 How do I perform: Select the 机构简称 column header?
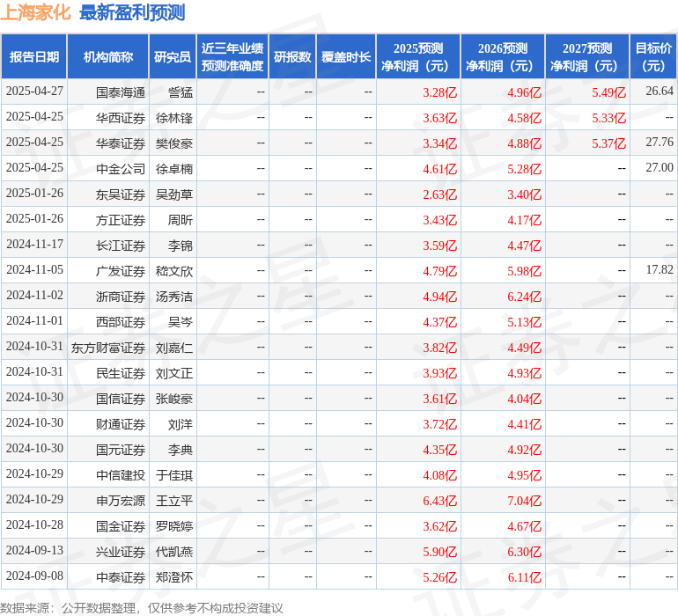pyautogui.click(x=108, y=56)
